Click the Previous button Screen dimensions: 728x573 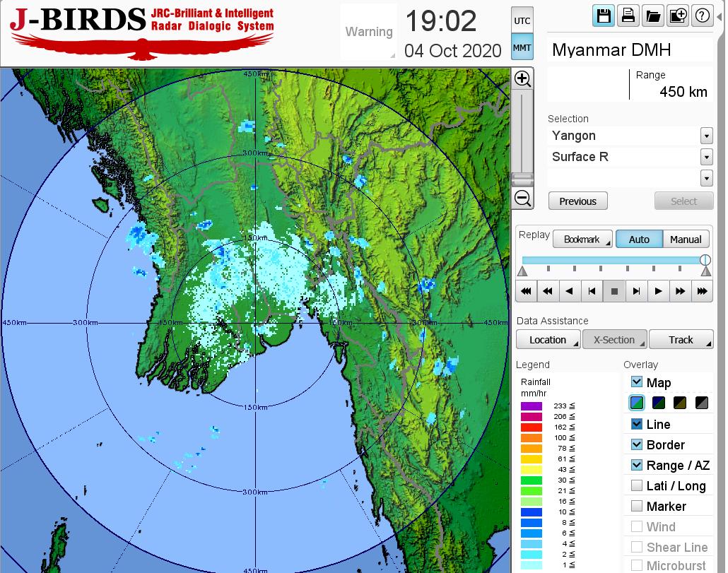click(x=577, y=201)
